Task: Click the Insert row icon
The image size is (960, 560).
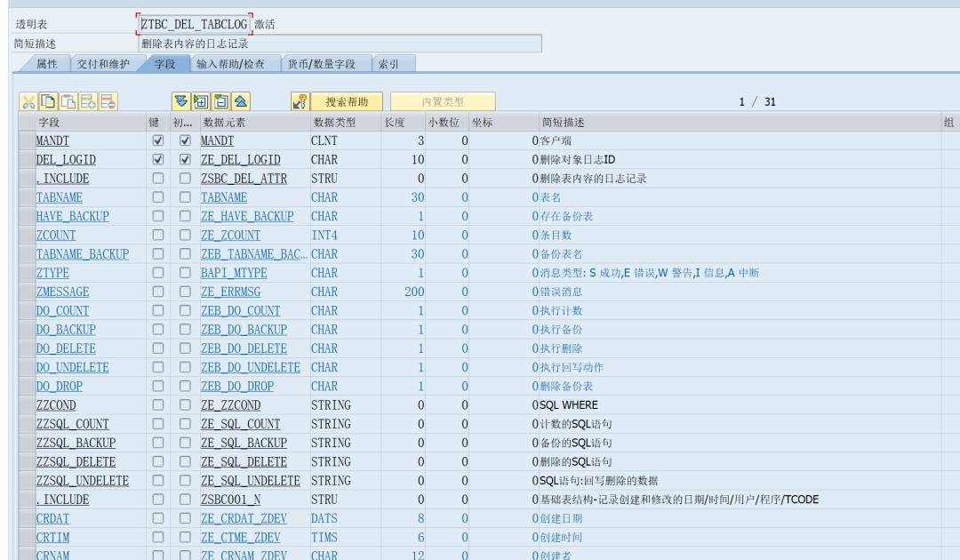Action: 88,101
